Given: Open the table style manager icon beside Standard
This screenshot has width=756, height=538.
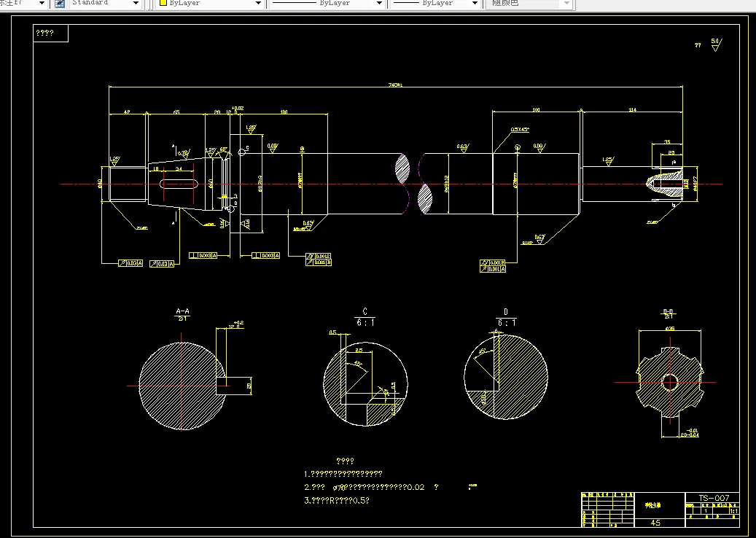Looking at the screenshot, I should 60,4.
